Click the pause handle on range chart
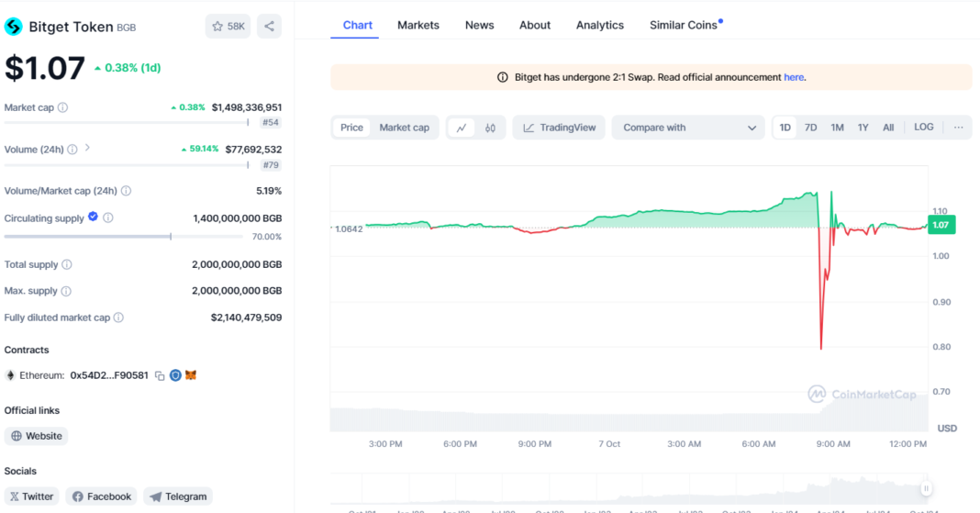Screen dimensions: 980x513 (x=926, y=488)
